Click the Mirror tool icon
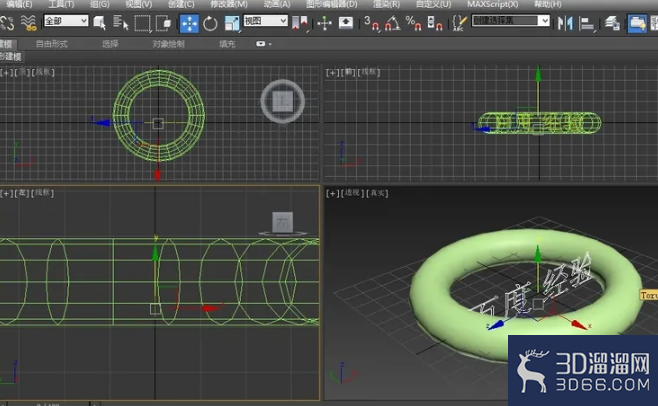This screenshot has width=658, height=406. point(565,23)
